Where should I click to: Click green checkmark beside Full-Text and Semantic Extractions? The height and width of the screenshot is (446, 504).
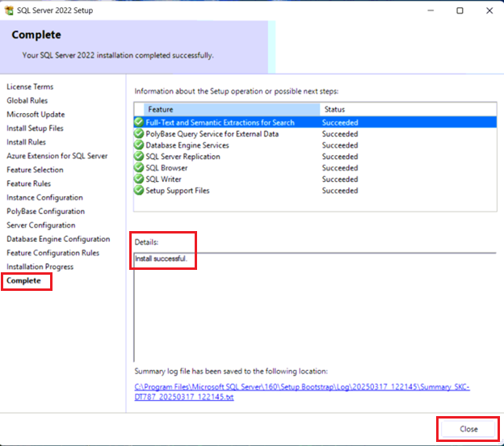click(x=139, y=122)
